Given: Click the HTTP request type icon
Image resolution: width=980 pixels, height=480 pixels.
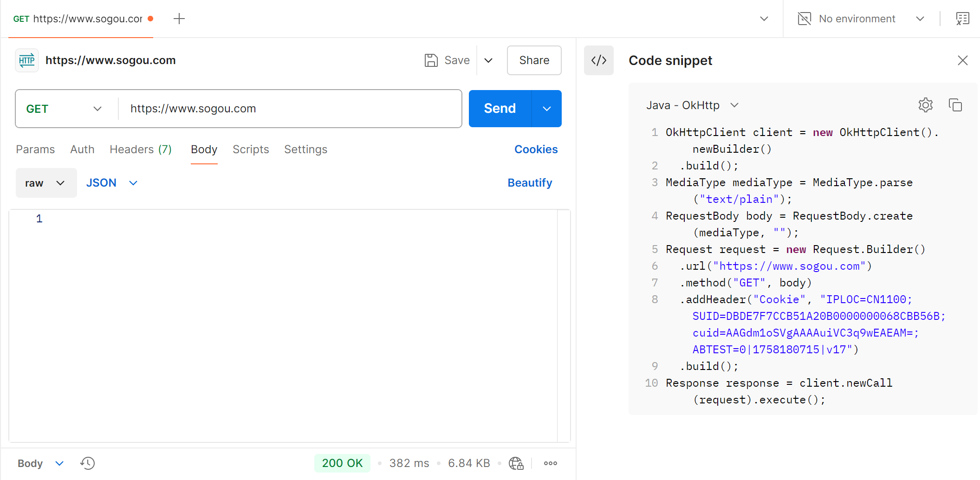Looking at the screenshot, I should tap(27, 60).
